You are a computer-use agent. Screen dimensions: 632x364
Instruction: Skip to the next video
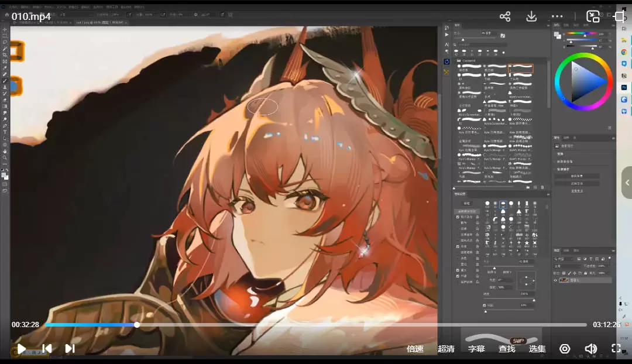(70, 349)
